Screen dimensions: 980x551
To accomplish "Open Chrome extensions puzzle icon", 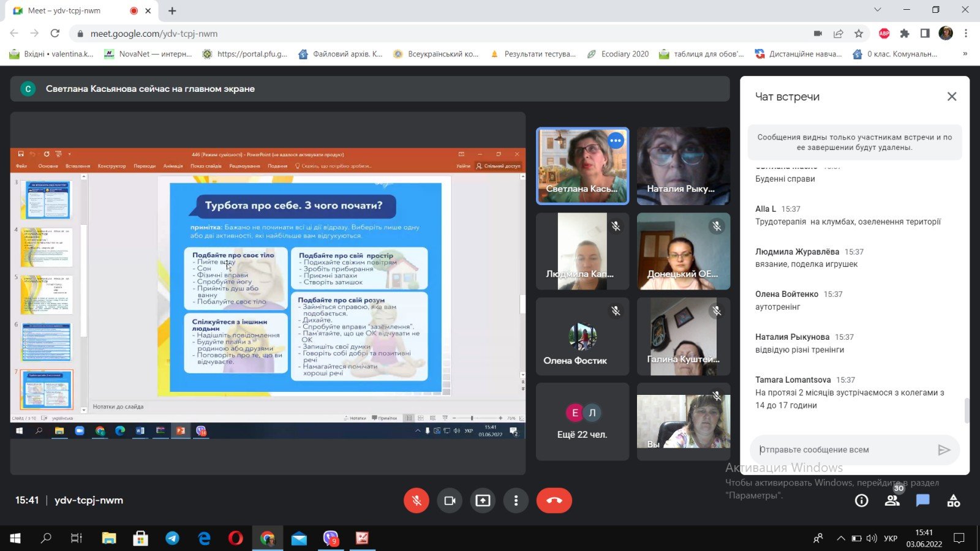I will coord(905,34).
